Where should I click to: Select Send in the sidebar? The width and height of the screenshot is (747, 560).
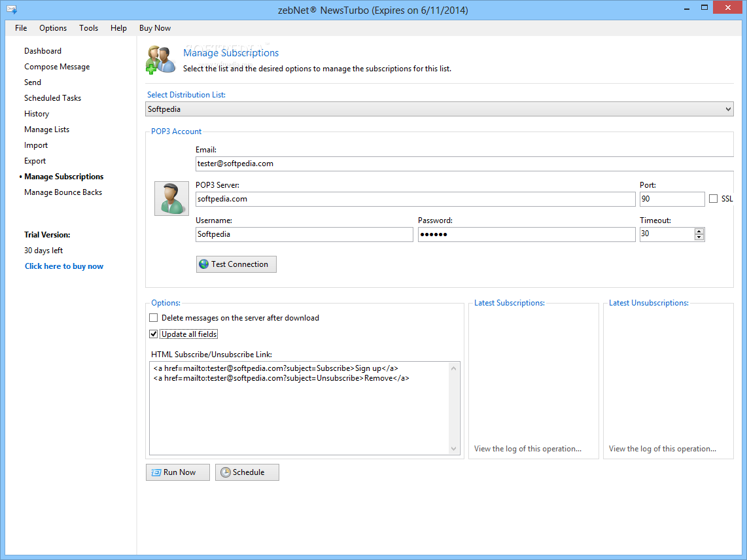click(x=33, y=82)
